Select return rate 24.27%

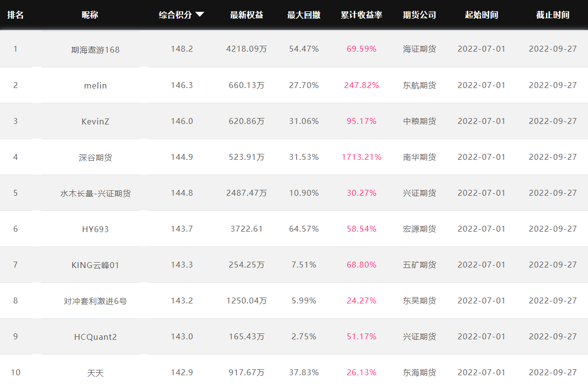tap(362, 300)
